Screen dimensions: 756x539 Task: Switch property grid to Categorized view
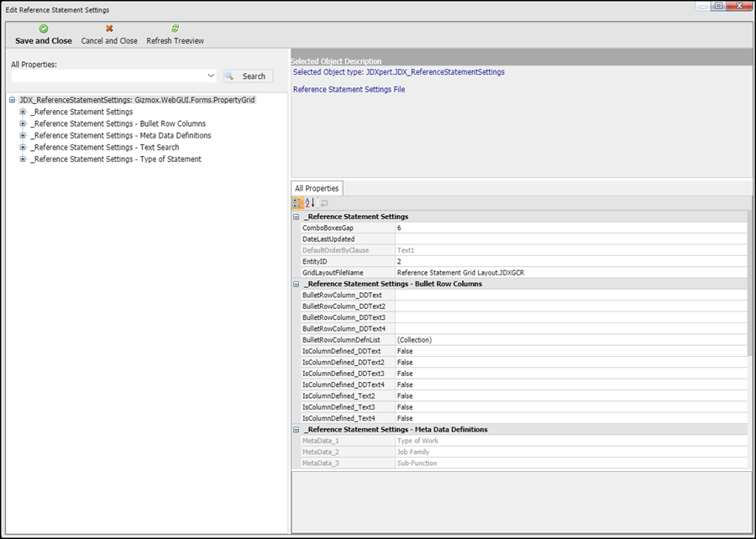[298, 203]
